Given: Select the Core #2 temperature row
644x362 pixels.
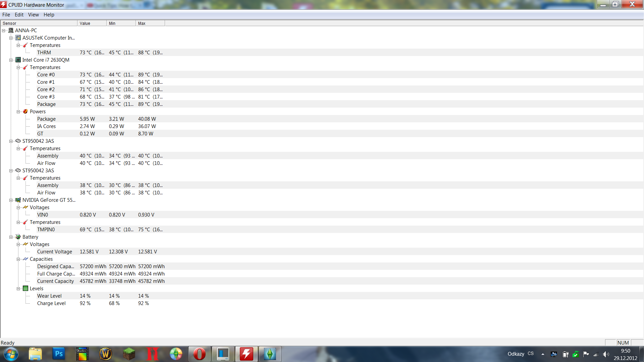Looking at the screenshot, I should [x=46, y=89].
